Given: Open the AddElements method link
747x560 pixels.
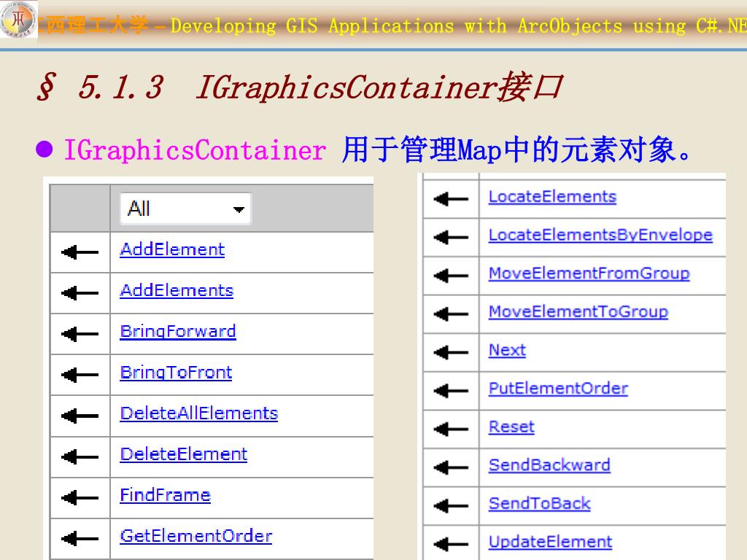Looking at the screenshot, I should pyautogui.click(x=177, y=290).
